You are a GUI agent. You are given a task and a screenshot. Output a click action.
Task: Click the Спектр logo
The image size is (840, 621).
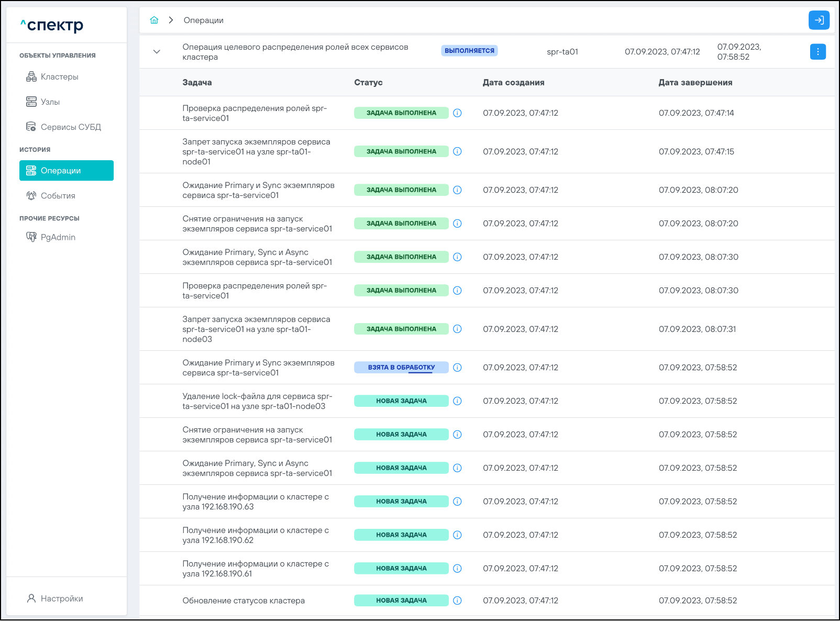coord(52,25)
